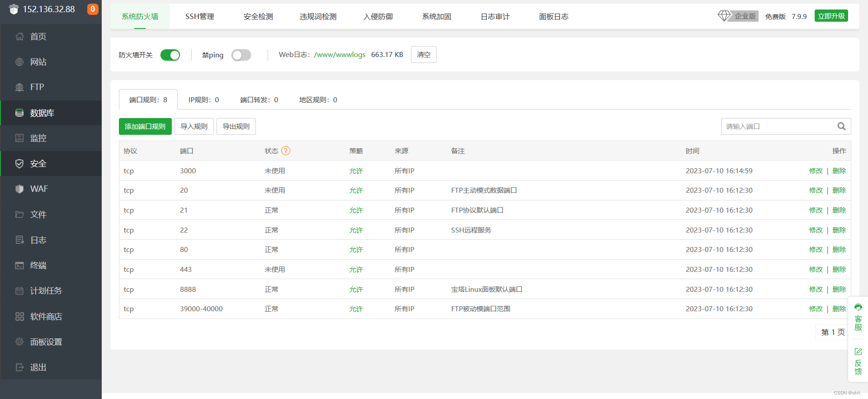The height and width of the screenshot is (399, 868).
Task: Click the server IP 152.136.32.88
Action: point(49,9)
